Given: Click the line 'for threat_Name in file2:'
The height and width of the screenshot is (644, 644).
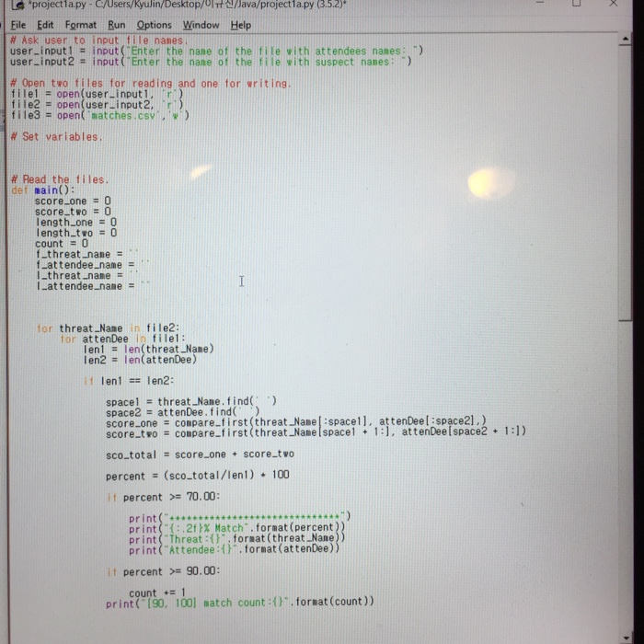Looking at the screenshot, I should click(x=108, y=328).
